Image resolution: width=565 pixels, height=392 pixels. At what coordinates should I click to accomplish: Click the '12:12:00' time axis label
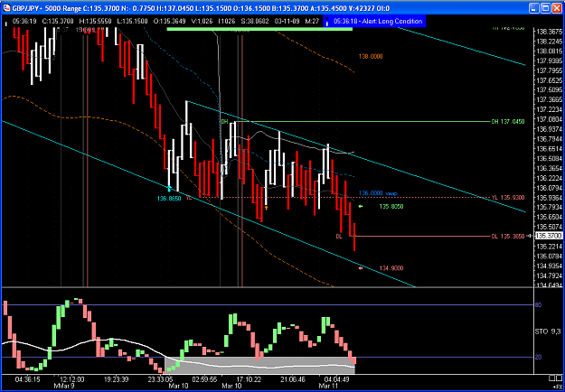click(x=73, y=379)
